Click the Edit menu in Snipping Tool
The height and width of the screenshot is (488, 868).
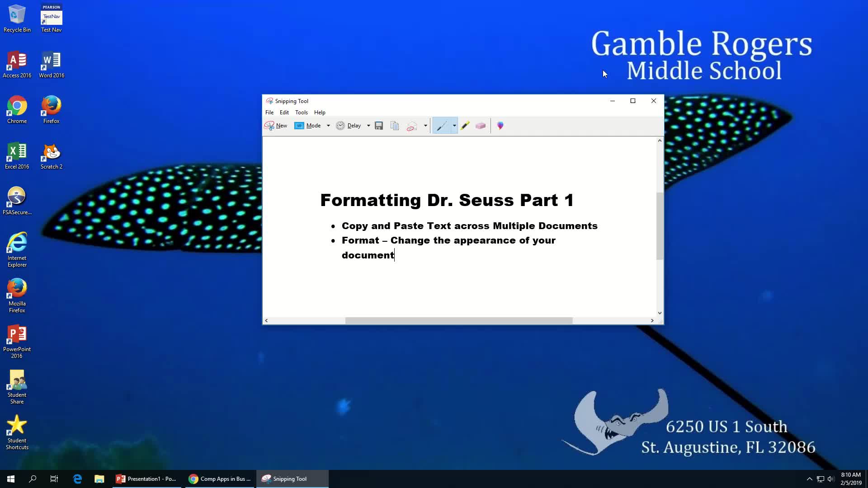[284, 112]
